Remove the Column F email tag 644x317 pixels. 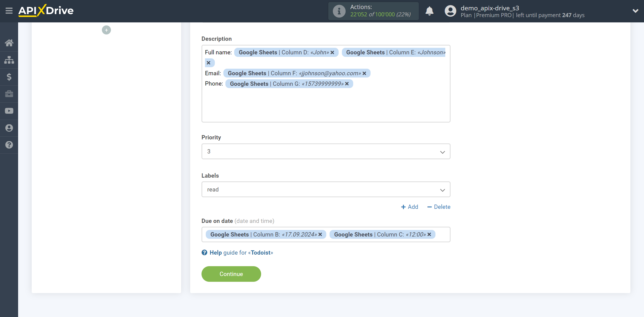point(364,73)
